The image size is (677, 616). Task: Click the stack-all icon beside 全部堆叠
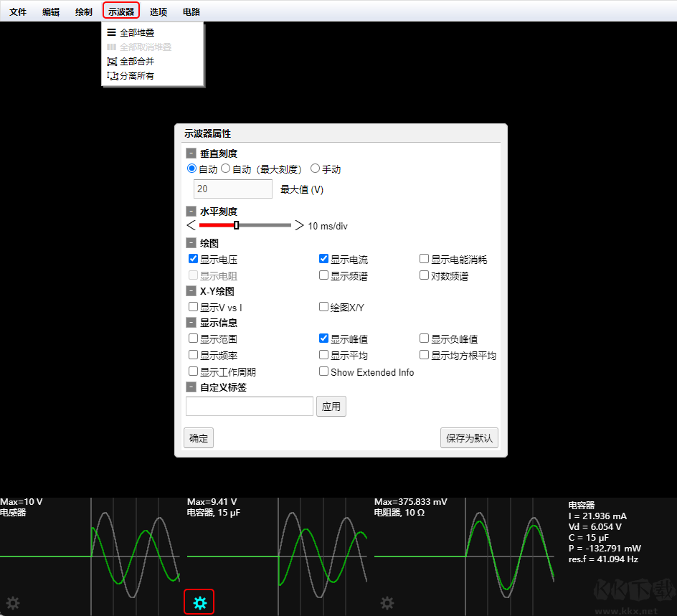click(113, 32)
